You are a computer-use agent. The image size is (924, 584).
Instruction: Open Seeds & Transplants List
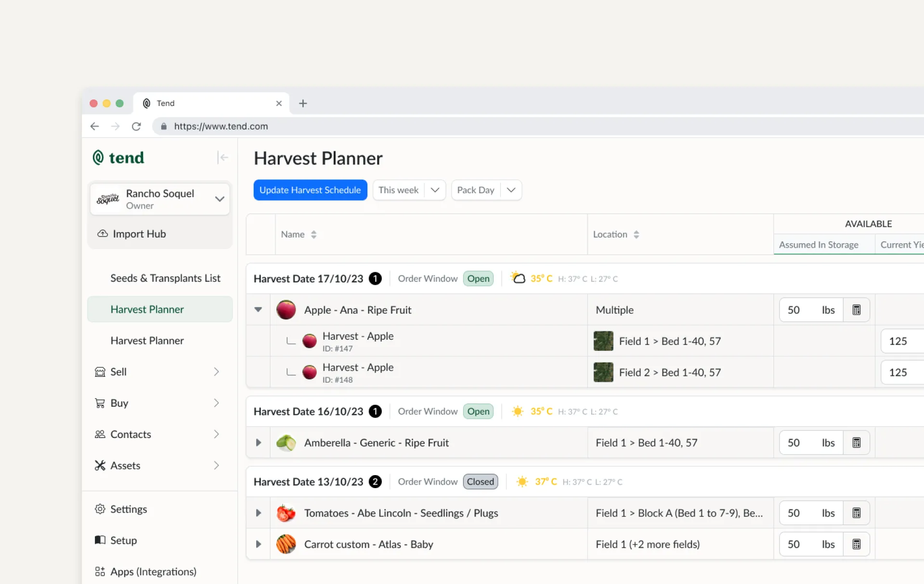pyautogui.click(x=166, y=278)
